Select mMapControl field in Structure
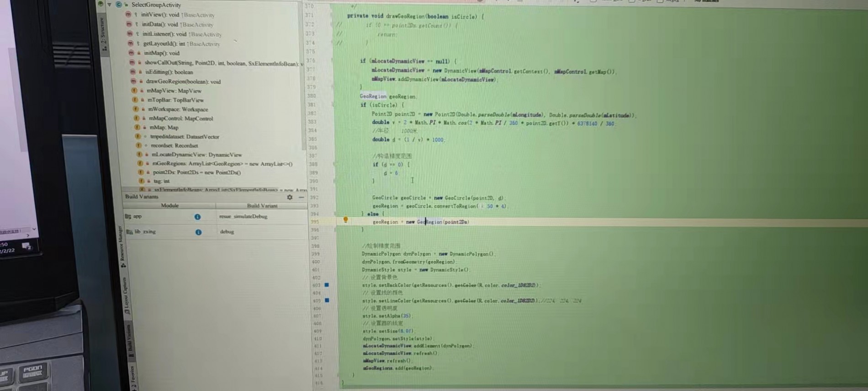Viewport: 868px width, 391px height. [x=181, y=118]
